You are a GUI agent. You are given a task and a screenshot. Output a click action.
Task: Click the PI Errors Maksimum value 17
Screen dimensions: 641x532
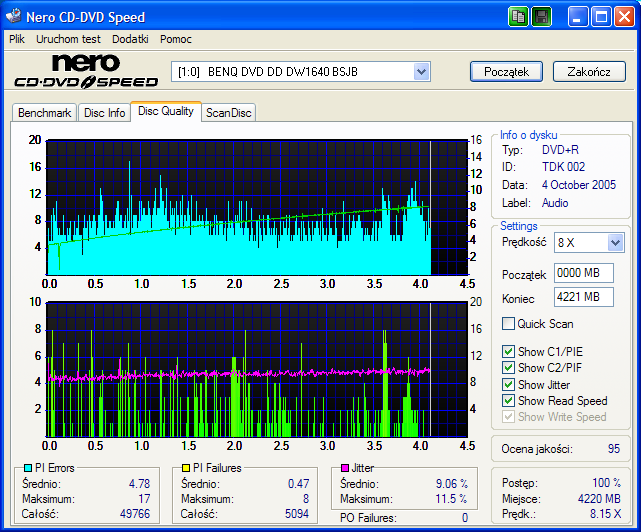click(x=144, y=499)
